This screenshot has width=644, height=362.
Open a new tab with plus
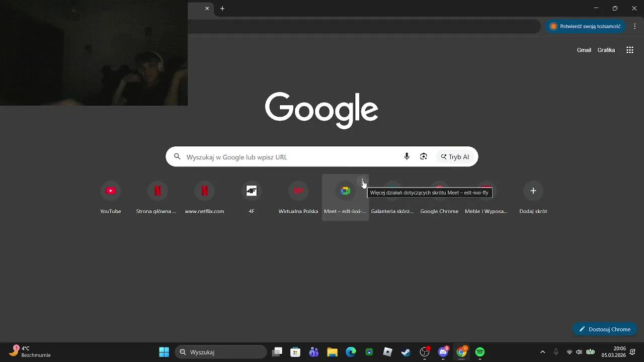(222, 9)
